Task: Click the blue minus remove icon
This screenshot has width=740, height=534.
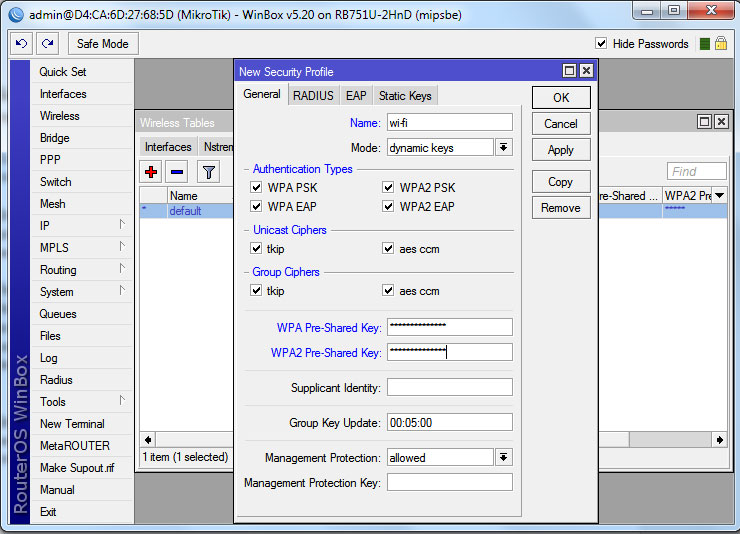Action: coord(177,172)
